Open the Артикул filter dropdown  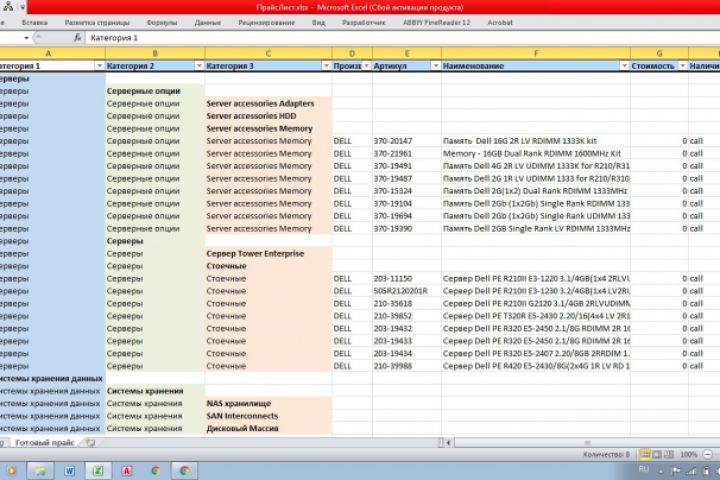(x=435, y=66)
